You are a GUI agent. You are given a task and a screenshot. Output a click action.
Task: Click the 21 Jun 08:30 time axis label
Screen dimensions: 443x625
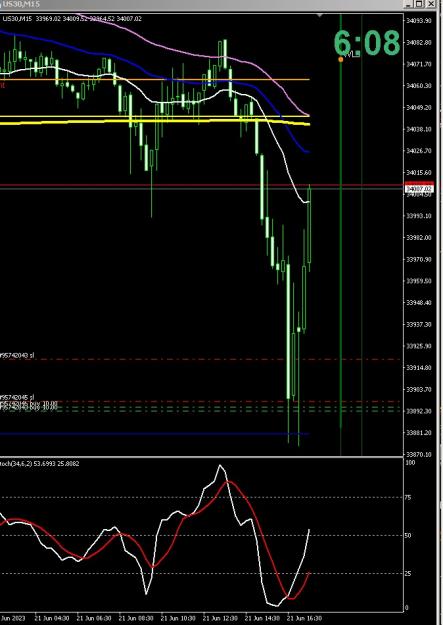(134, 618)
